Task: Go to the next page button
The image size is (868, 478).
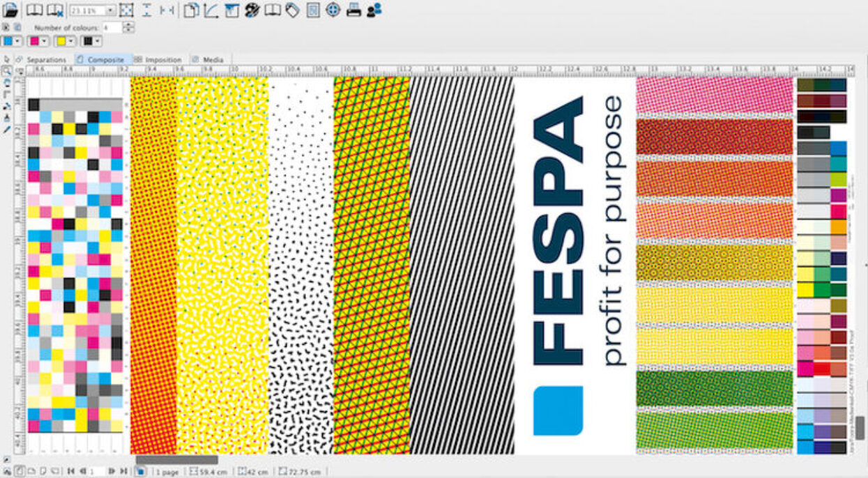Action: pos(111,472)
